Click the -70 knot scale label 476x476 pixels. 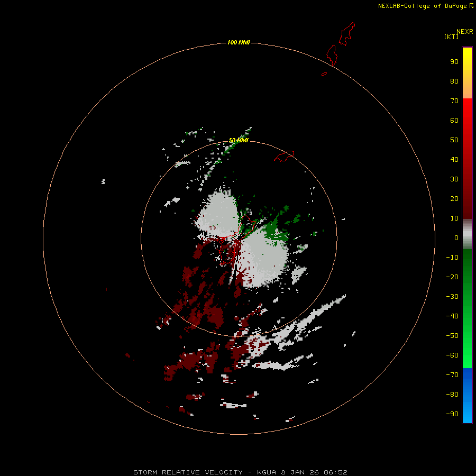(x=452, y=375)
